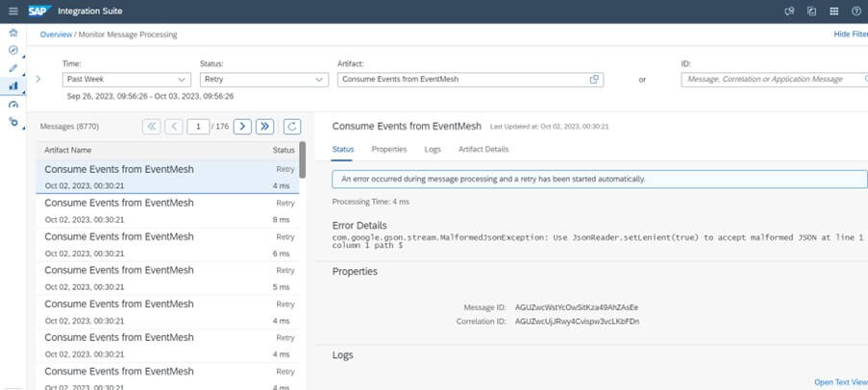This screenshot has width=868, height=390.
Task: Open the help question mark icon
Action: [x=856, y=12]
